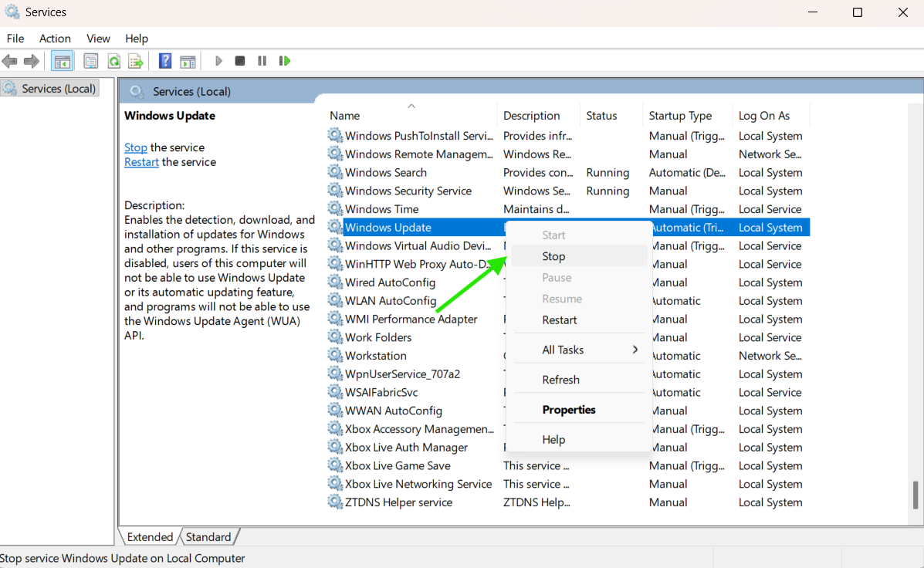Click gear icon beside Windows Search

click(x=335, y=172)
